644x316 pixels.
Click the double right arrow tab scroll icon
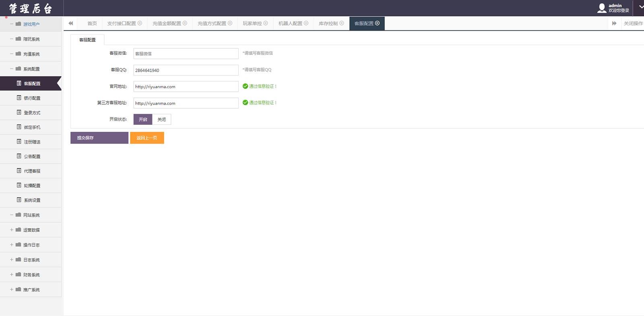[x=614, y=23]
